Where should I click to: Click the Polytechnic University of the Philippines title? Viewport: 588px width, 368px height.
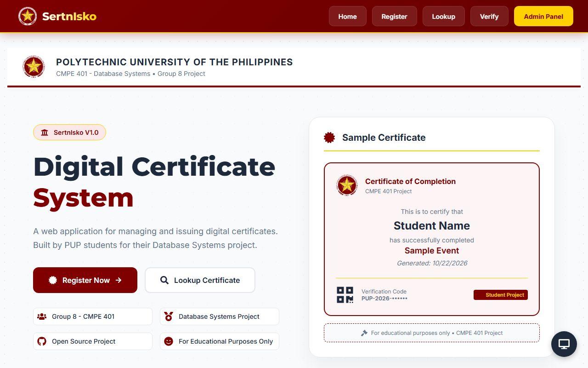point(175,62)
